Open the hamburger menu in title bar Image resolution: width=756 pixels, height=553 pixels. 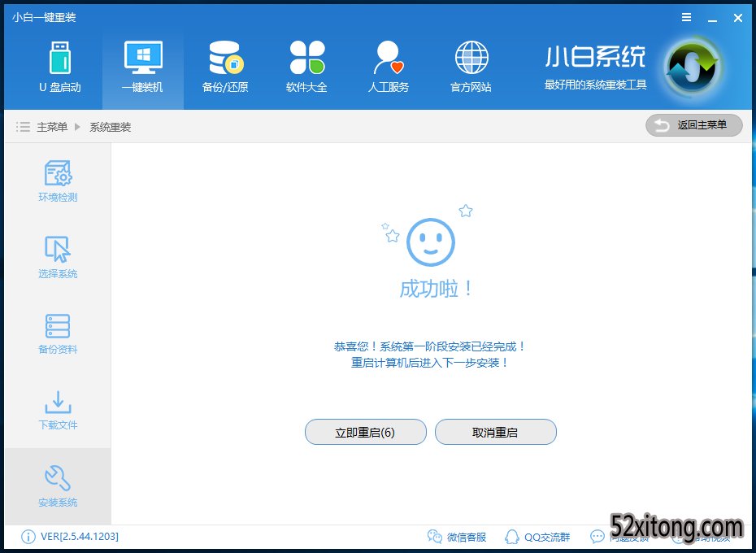point(687,17)
